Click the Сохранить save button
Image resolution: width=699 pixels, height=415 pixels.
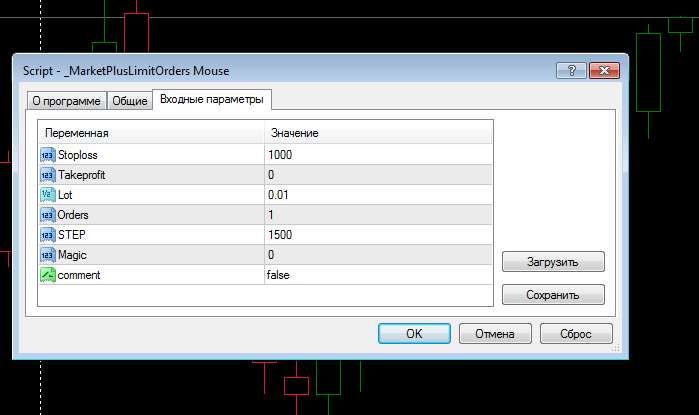tap(553, 295)
